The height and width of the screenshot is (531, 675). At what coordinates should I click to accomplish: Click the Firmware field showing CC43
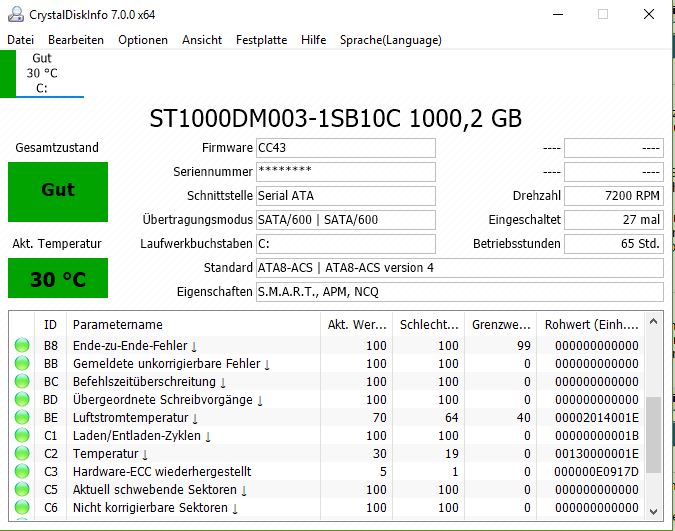point(346,148)
